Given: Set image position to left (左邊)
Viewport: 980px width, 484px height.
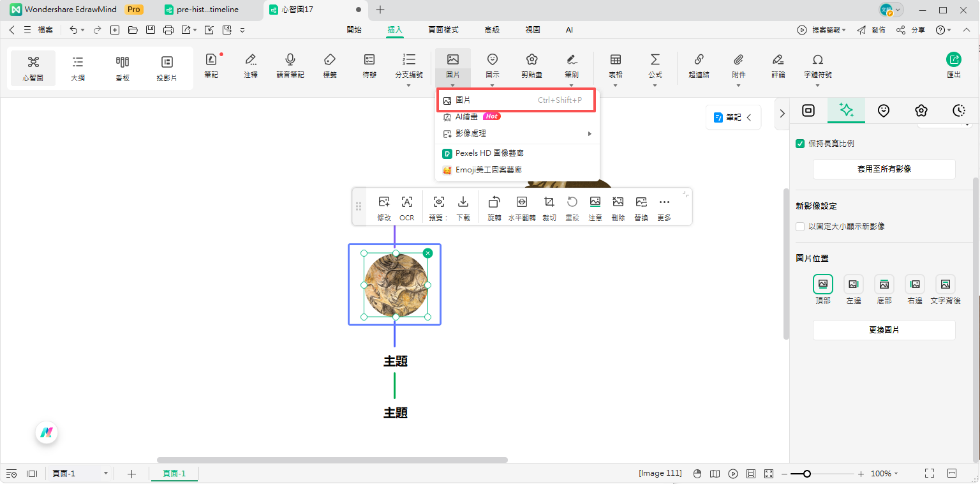Looking at the screenshot, I should [853, 284].
